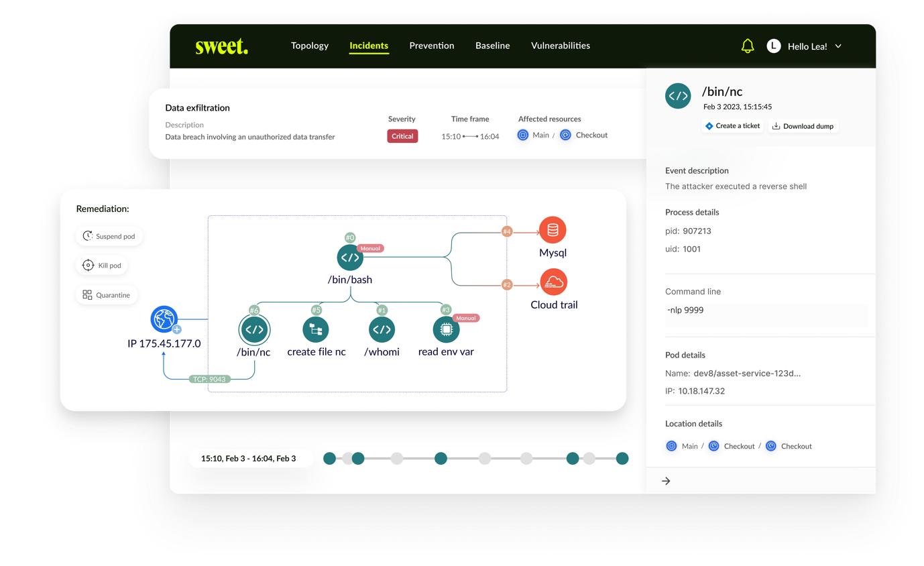924x566 pixels.
Task: Select the create file nc node
Action: click(316, 329)
